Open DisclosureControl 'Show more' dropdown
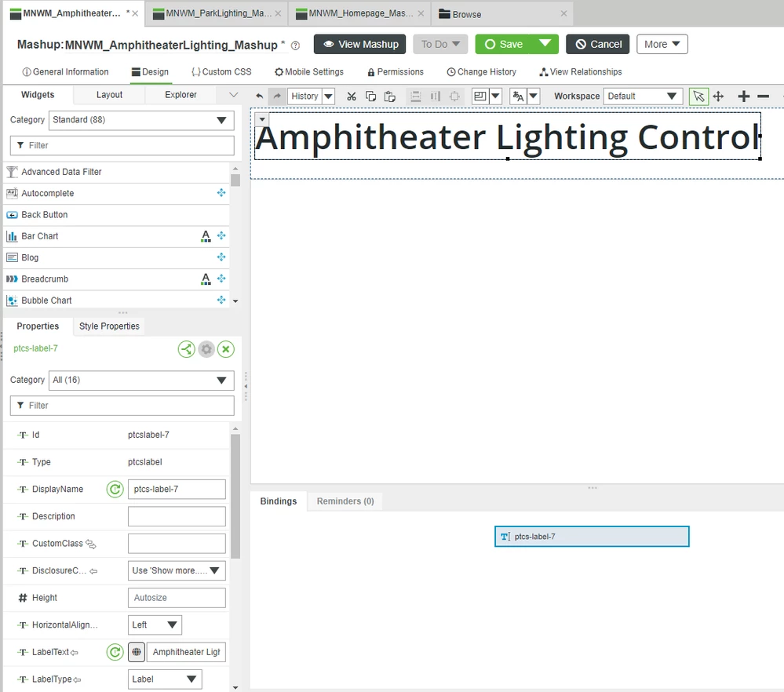 pyautogui.click(x=177, y=570)
